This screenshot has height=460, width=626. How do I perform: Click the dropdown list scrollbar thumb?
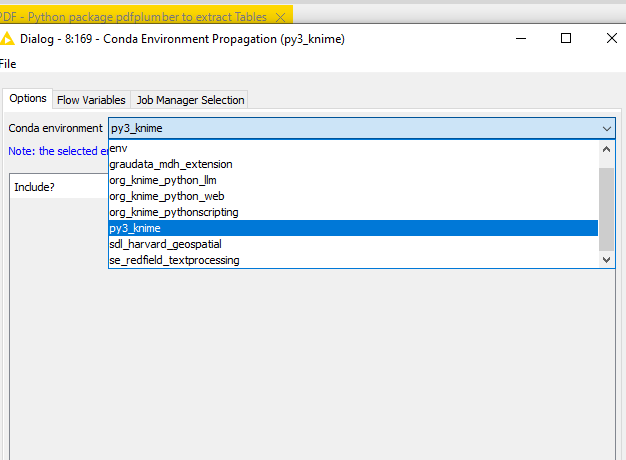tap(606, 209)
